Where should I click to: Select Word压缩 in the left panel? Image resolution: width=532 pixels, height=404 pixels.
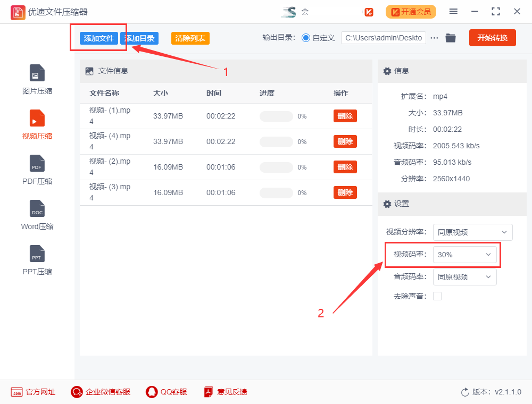37,214
